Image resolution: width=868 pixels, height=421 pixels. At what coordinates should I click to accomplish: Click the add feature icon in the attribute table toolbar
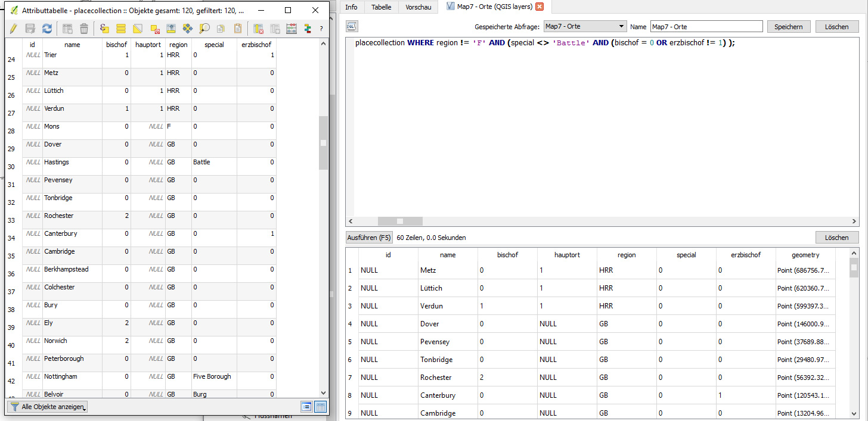pyautogui.click(x=67, y=29)
